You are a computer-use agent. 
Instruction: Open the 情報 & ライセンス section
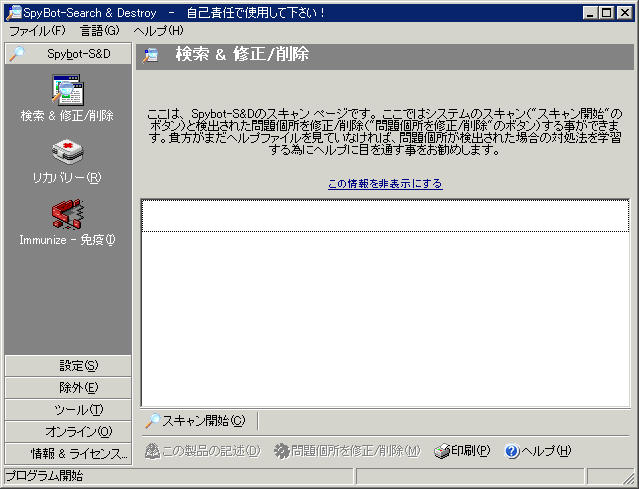pyautogui.click(x=68, y=454)
